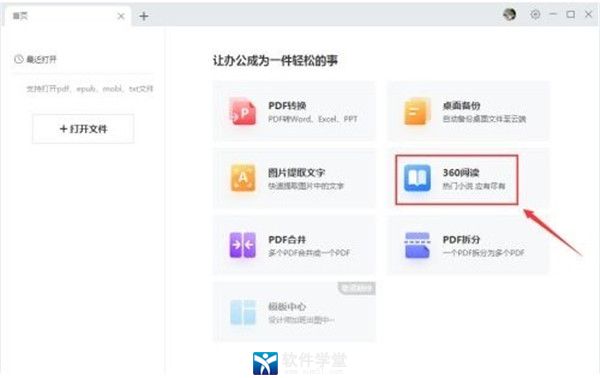Click the 模板中心 title text

click(x=287, y=307)
